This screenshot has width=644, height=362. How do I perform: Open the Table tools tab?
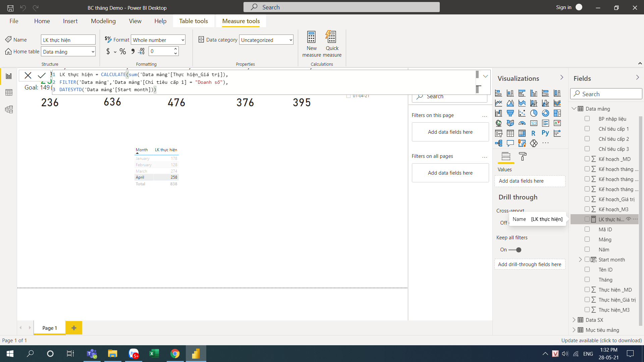click(194, 21)
